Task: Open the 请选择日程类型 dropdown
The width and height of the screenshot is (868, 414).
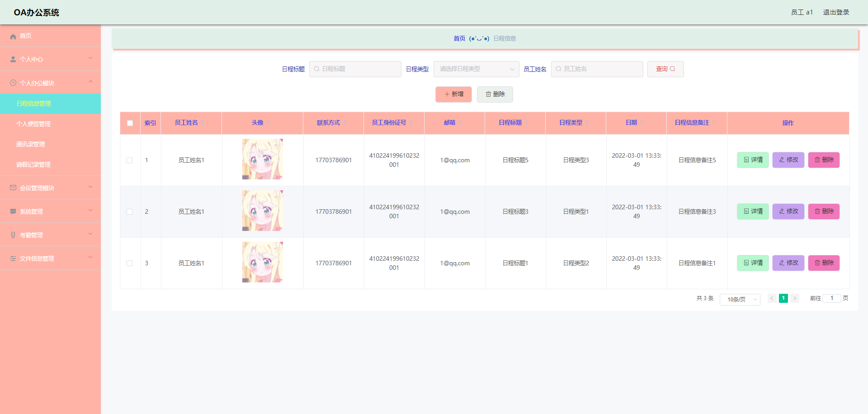Action: click(x=476, y=69)
